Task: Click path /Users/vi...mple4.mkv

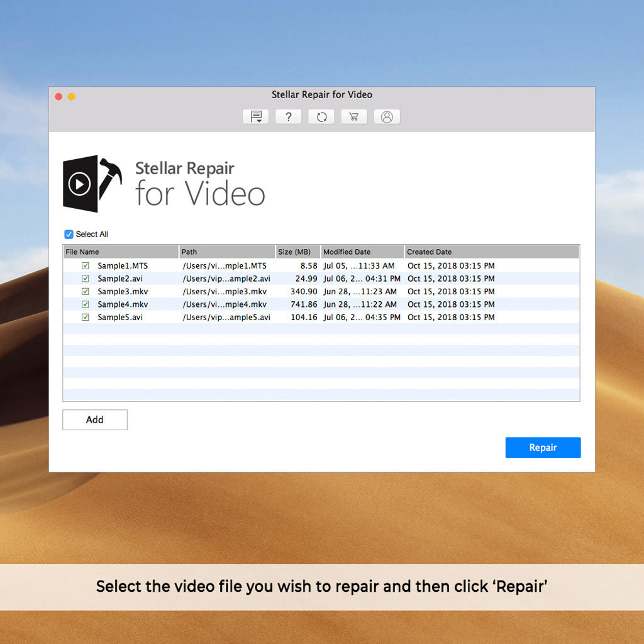Action: (x=225, y=304)
